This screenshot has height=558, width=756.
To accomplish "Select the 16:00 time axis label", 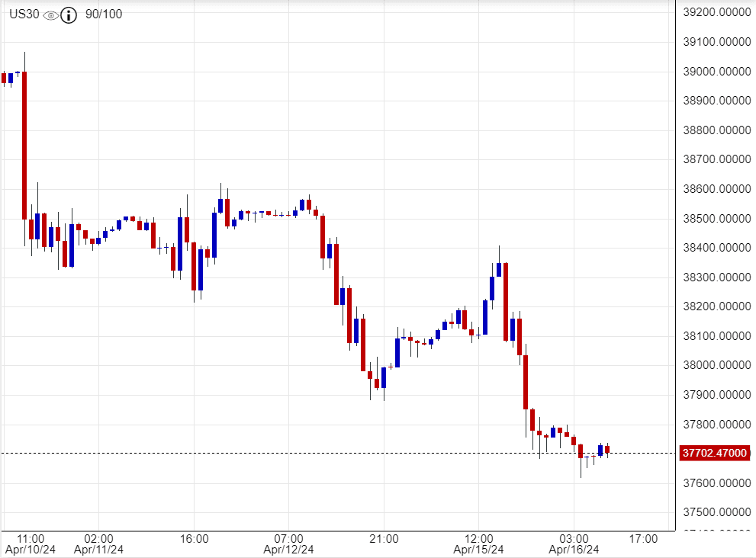I will pyautogui.click(x=195, y=538).
